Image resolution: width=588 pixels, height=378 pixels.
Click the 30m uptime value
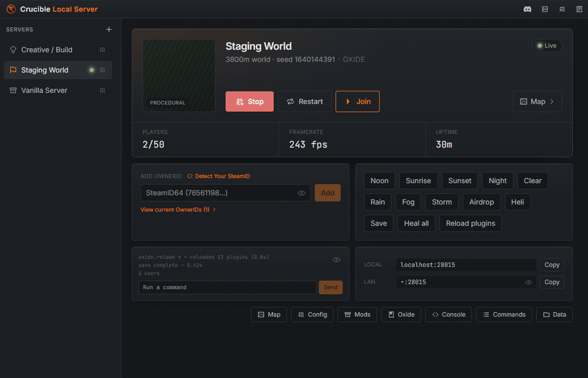point(444,145)
